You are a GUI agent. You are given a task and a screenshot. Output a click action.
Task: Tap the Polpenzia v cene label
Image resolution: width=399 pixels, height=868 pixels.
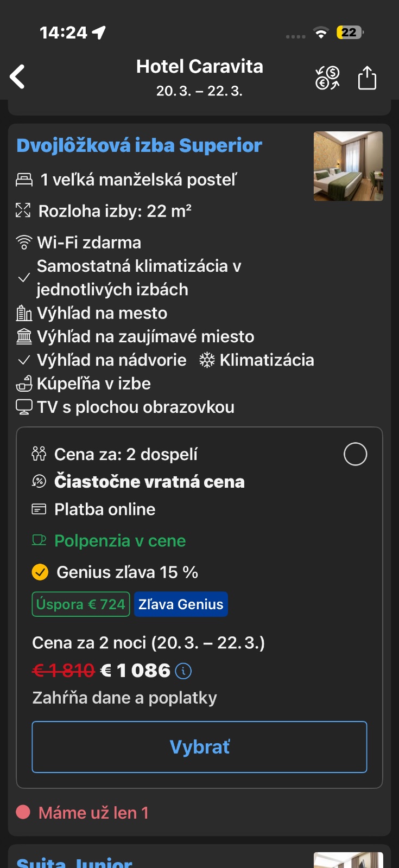(119, 541)
